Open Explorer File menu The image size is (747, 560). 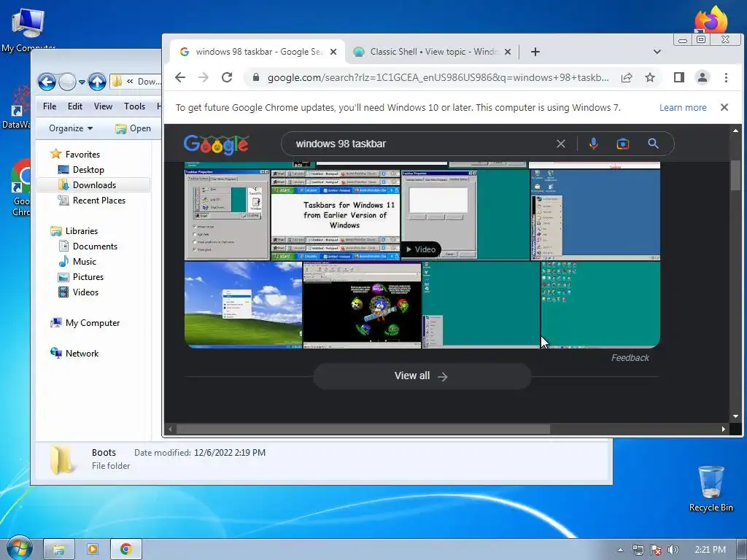(x=50, y=106)
